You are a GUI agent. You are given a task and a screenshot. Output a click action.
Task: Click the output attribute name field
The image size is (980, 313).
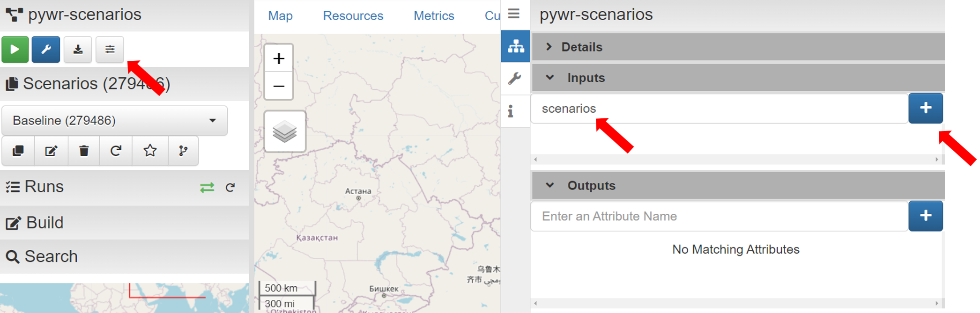point(719,216)
